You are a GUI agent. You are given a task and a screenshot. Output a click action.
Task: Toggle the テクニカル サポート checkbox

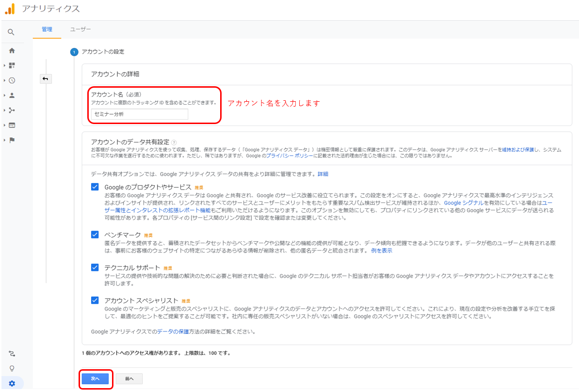coord(95,267)
